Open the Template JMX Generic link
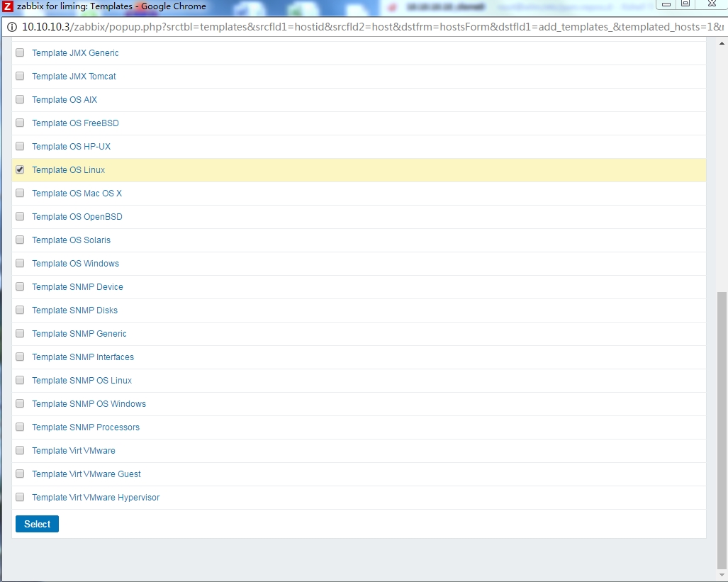Screen dimensions: 728x582 (75, 53)
